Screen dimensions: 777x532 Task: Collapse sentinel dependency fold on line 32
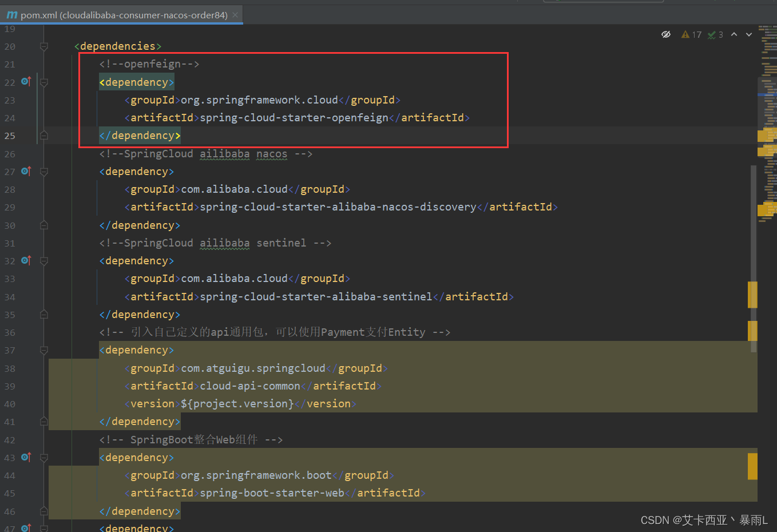tap(44, 261)
